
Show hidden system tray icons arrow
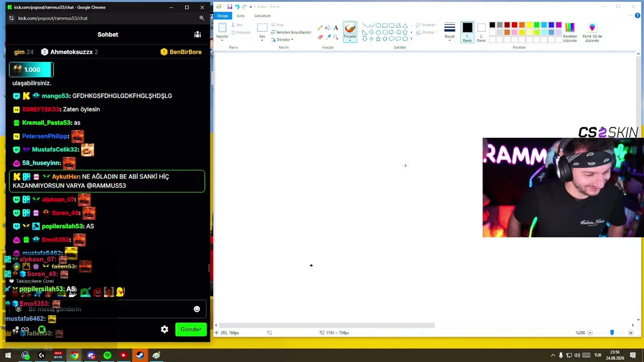point(553,355)
